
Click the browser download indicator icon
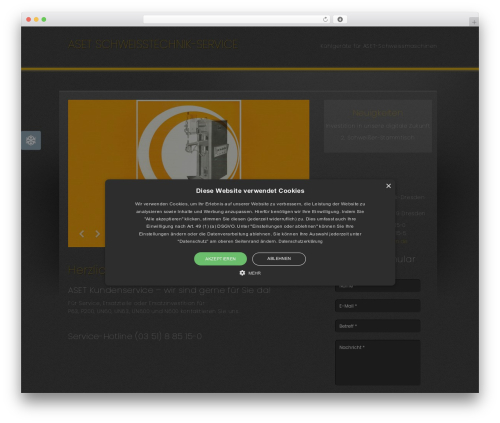click(x=340, y=19)
